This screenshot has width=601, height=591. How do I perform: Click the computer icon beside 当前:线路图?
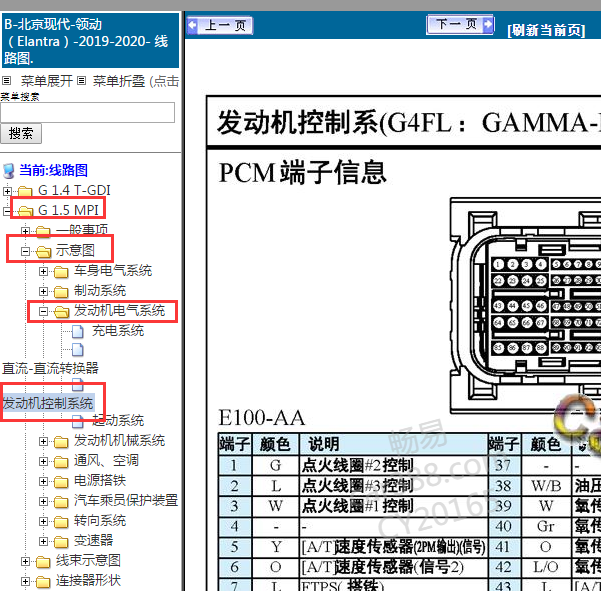coord(8,171)
